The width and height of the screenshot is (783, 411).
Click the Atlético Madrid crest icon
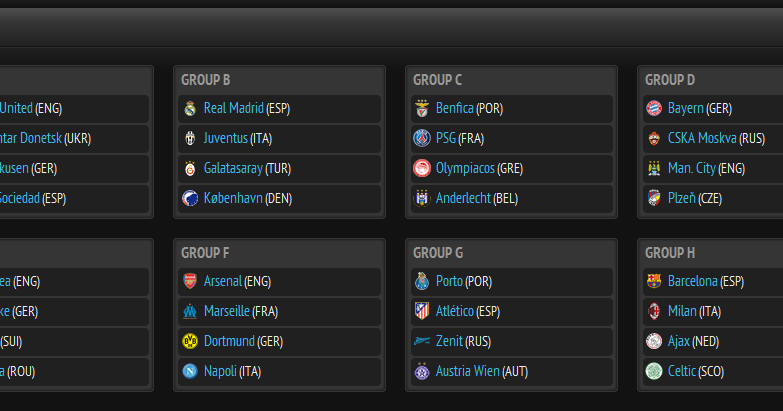click(x=422, y=311)
